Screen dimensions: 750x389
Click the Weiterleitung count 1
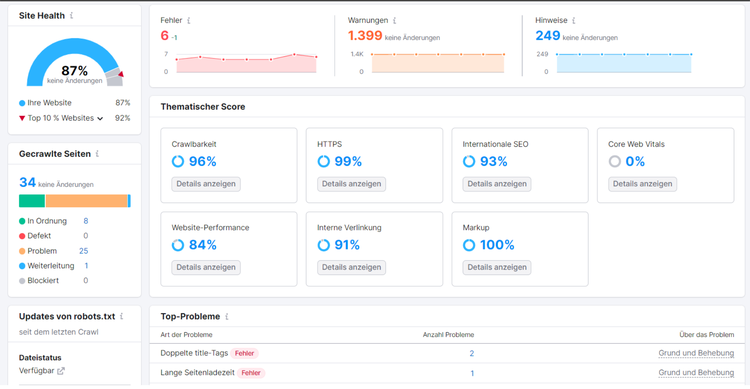pos(87,266)
